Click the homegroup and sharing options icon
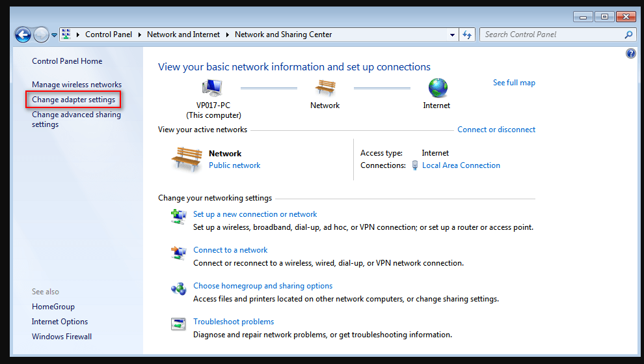Viewport: 644px width, 364px height. pos(178,288)
